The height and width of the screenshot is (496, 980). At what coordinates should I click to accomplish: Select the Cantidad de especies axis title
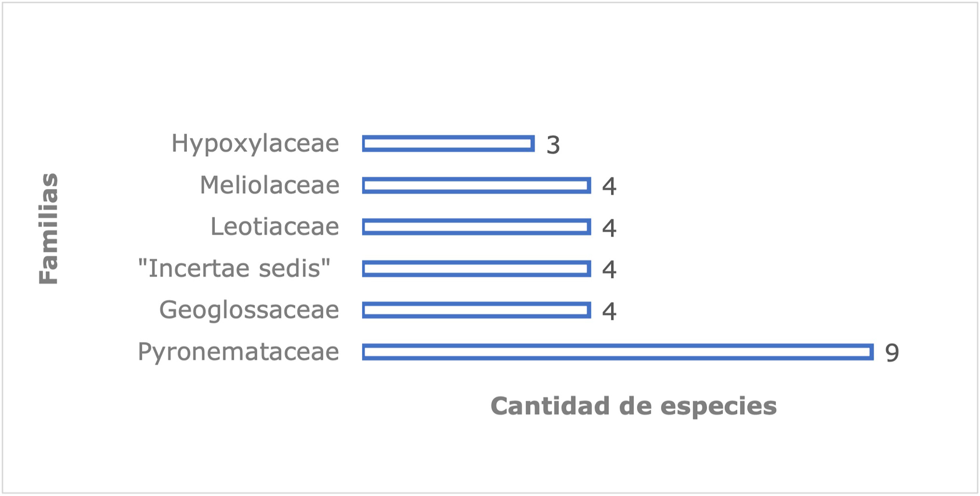click(x=634, y=407)
